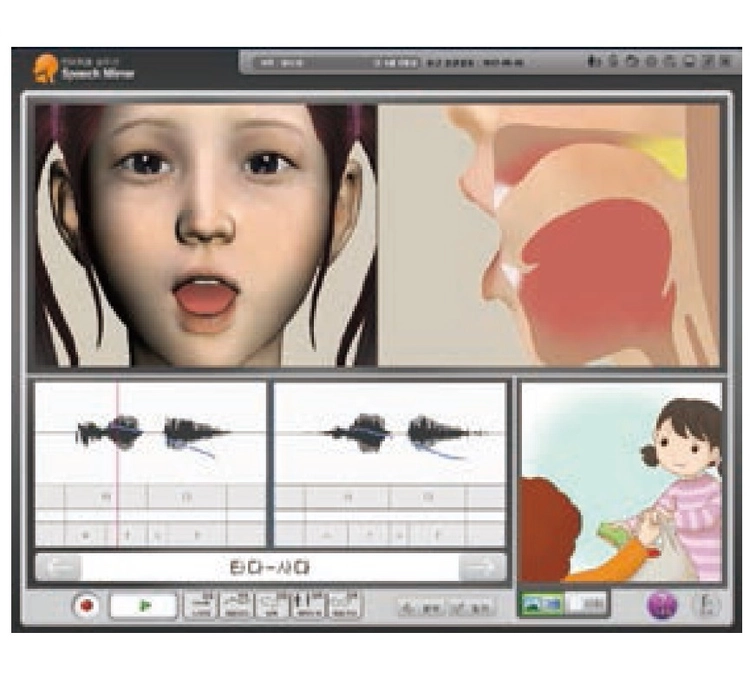Click the previous word left arrow

pos(59,567)
